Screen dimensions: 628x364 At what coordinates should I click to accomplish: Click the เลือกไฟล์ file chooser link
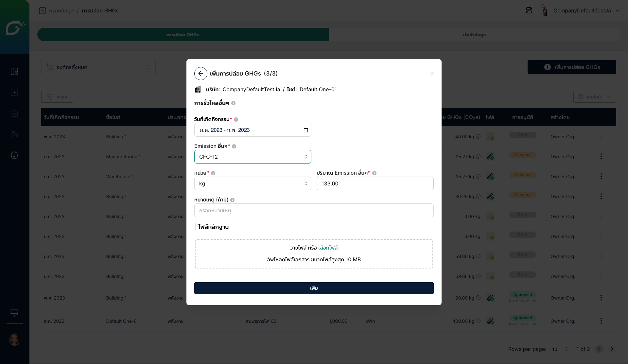point(328,248)
